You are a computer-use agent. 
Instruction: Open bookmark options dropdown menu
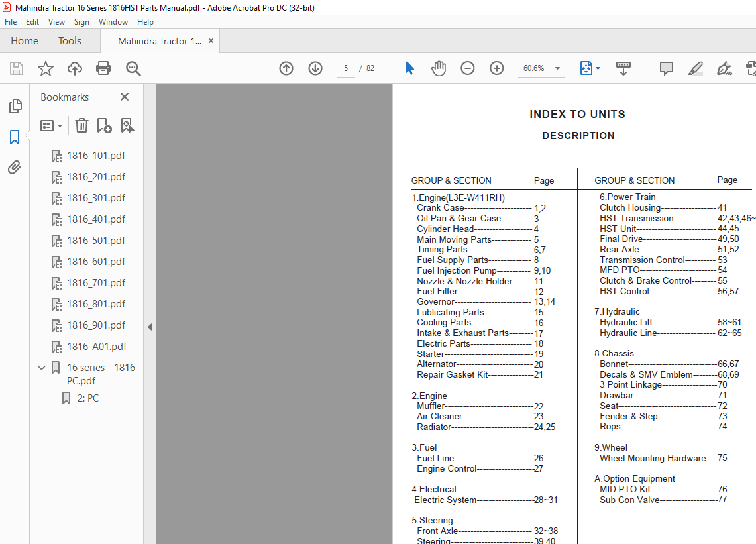click(x=52, y=125)
